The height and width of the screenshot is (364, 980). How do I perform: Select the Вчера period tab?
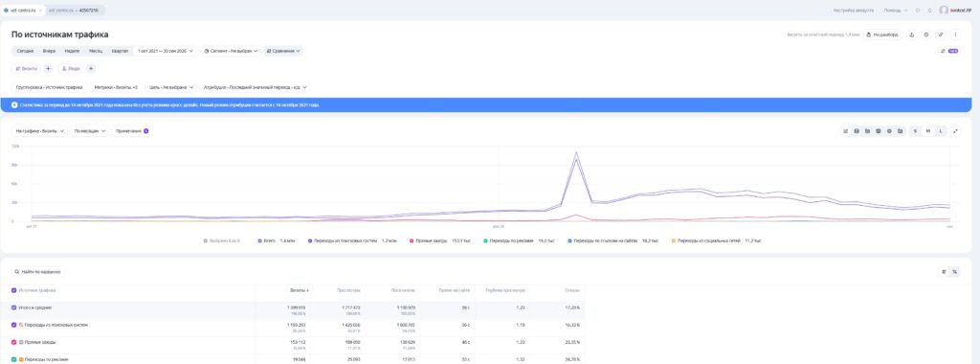coord(50,52)
